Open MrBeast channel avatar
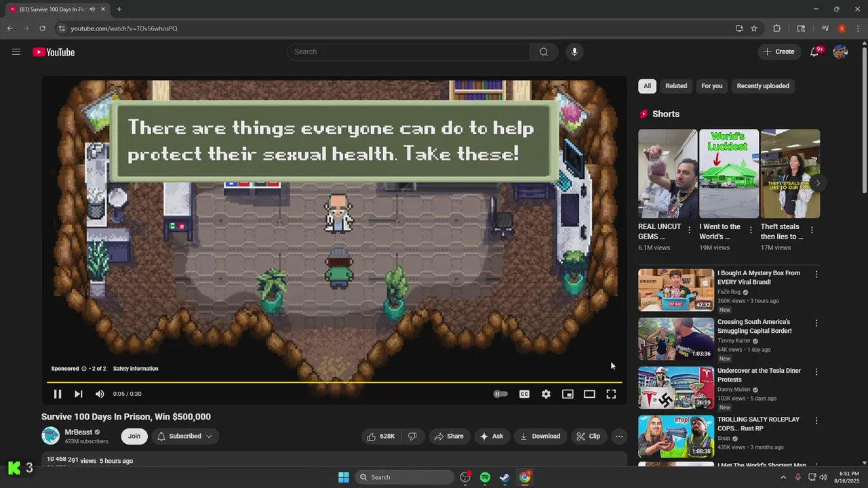Viewport: 868px width, 488px height. [x=51, y=436]
